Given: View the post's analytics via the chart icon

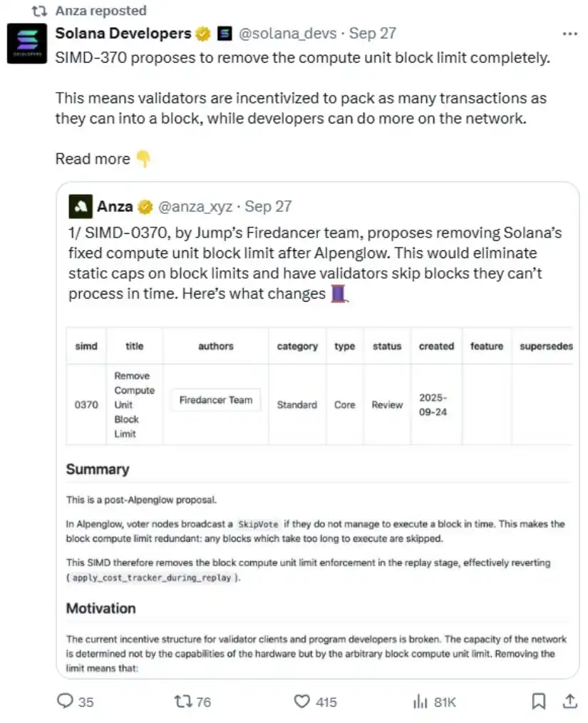Looking at the screenshot, I should point(421,702).
